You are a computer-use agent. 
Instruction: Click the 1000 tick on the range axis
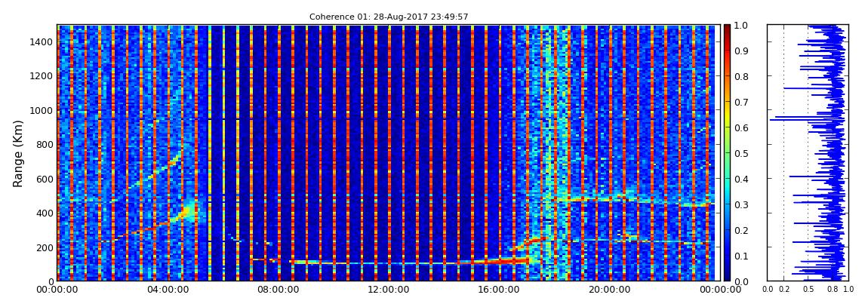[42, 110]
